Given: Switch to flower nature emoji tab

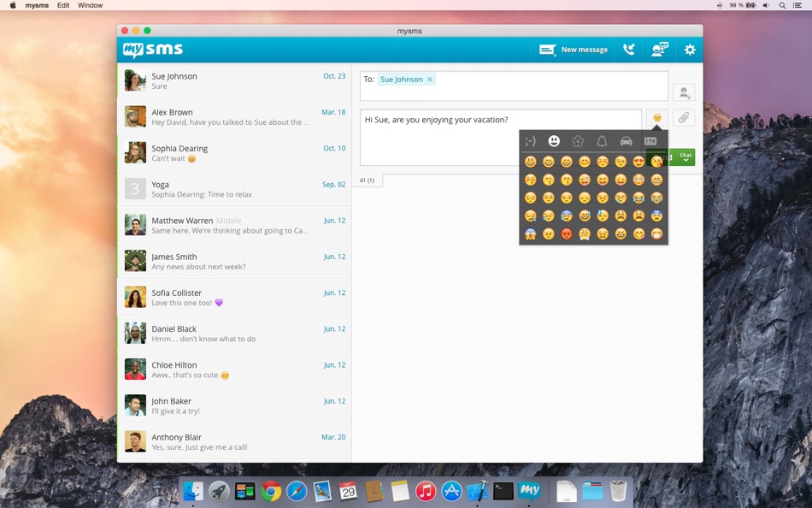Looking at the screenshot, I should tap(578, 141).
